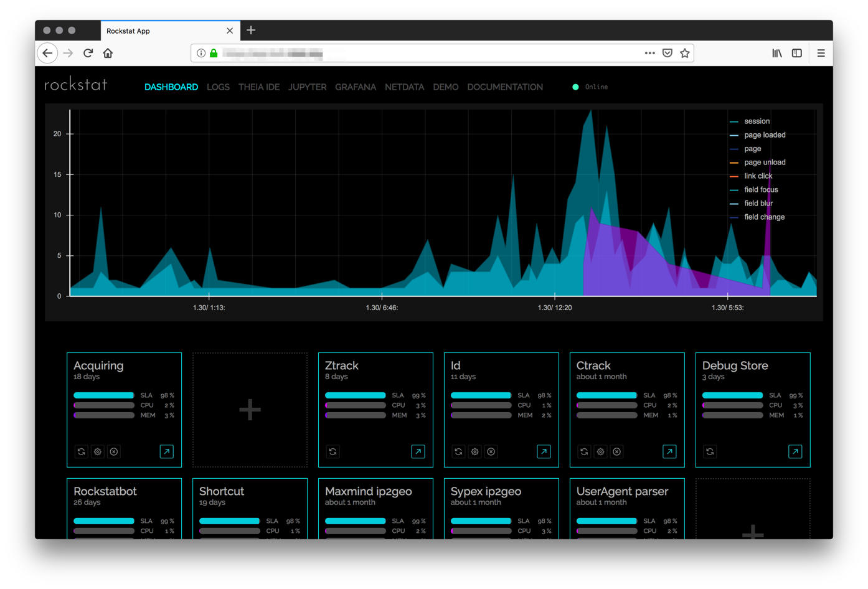The height and width of the screenshot is (589, 868).
Task: Click Rockstatbot card title
Action: pos(105,491)
